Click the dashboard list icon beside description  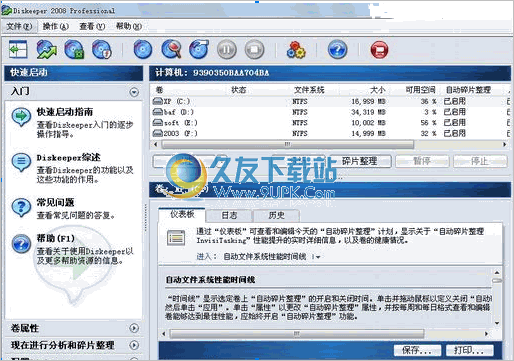[x=176, y=238]
